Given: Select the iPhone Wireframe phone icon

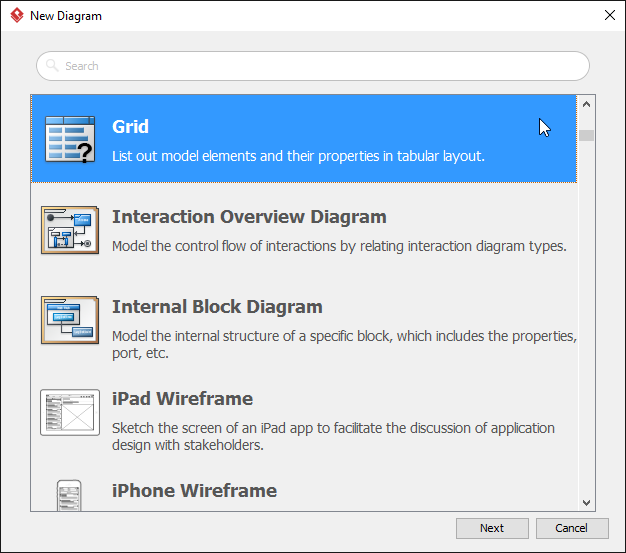Looking at the screenshot, I should click(69, 495).
